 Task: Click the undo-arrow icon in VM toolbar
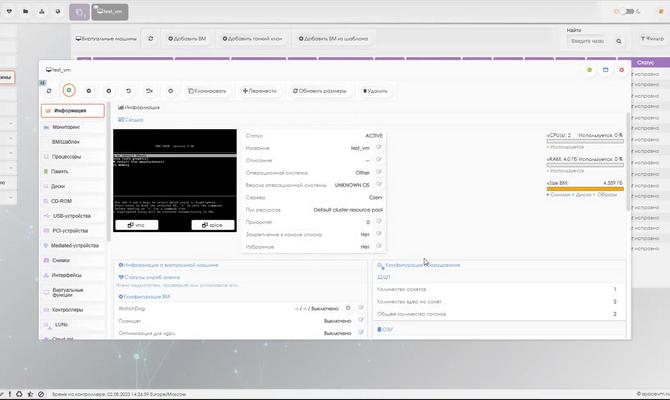128,91
